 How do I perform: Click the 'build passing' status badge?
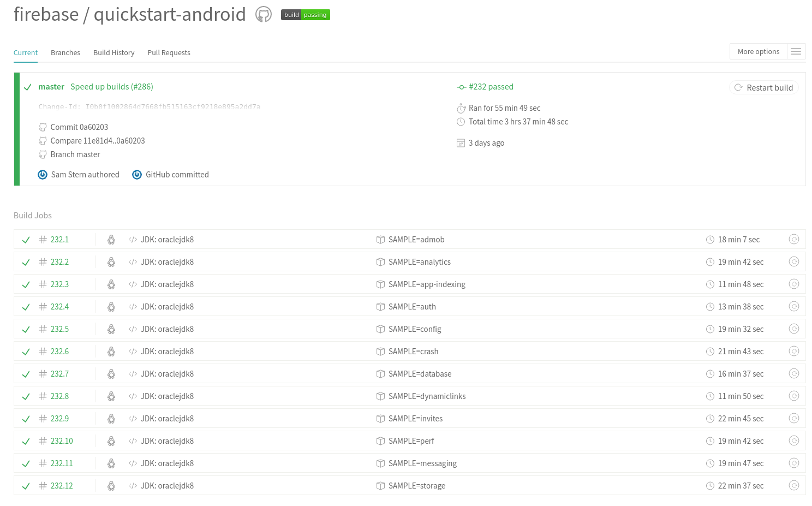click(305, 15)
